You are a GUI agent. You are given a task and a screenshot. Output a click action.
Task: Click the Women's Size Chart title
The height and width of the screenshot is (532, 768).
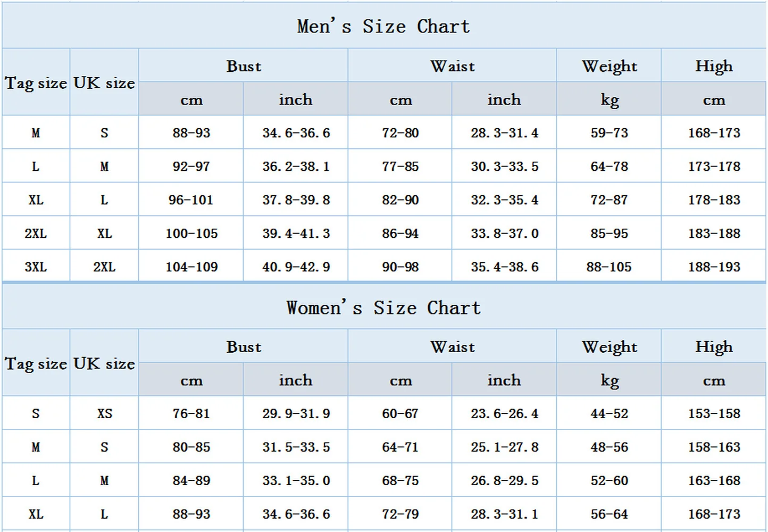pyautogui.click(x=383, y=307)
